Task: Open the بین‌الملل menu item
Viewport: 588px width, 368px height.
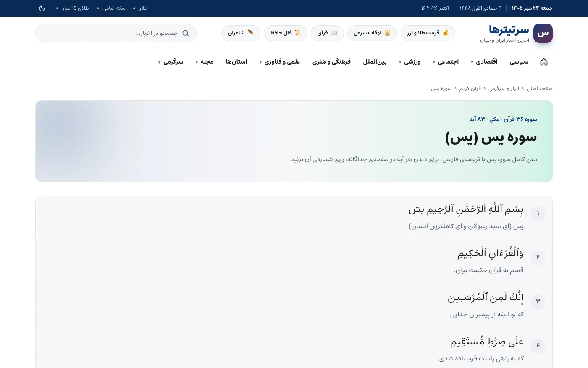Action: click(375, 62)
